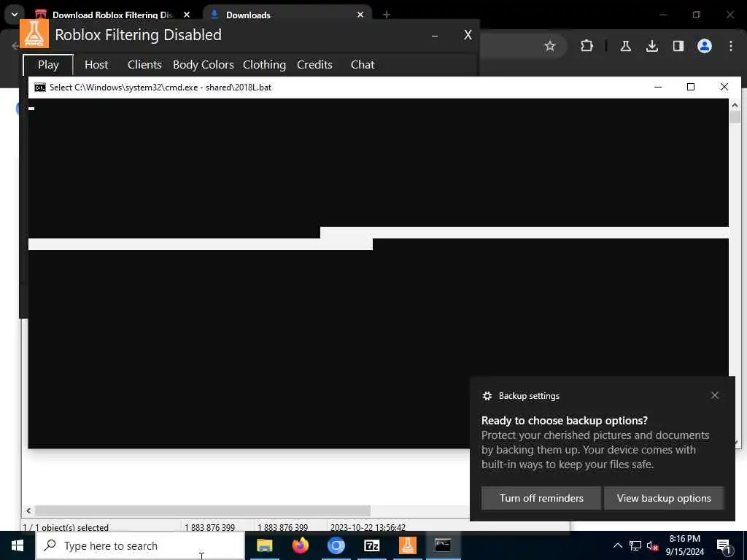Click the status text '1 / 1 object(s) selected'
The width and height of the screenshot is (747, 560).
(66, 527)
